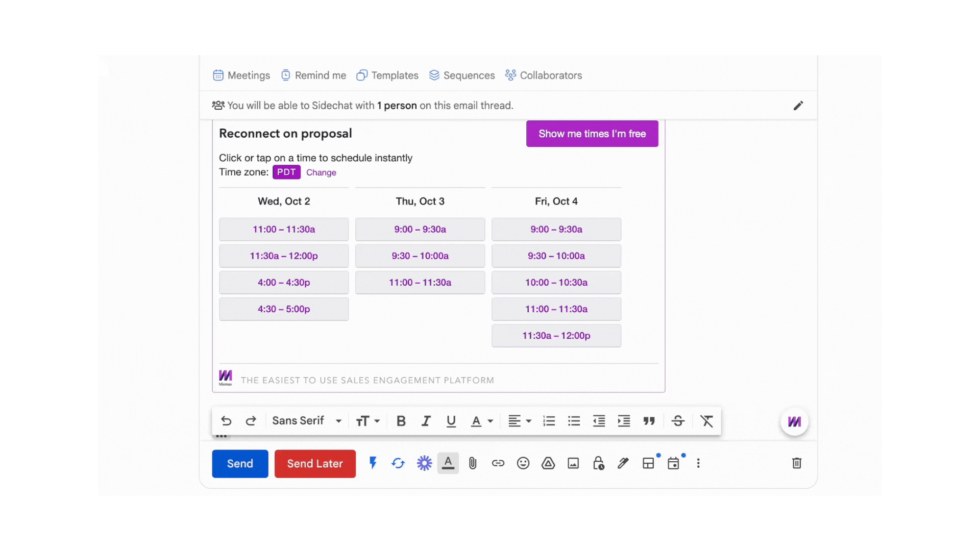Redo the last edit

coord(251,421)
